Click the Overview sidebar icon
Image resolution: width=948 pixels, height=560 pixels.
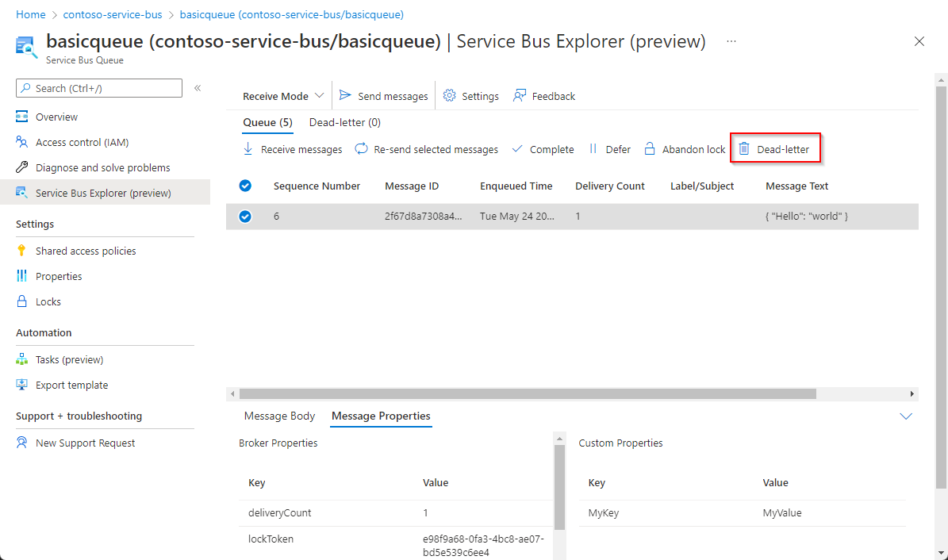tap(21, 116)
